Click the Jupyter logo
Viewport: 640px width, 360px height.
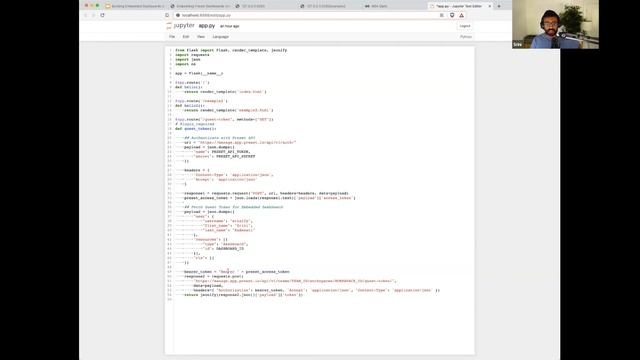coord(180,26)
